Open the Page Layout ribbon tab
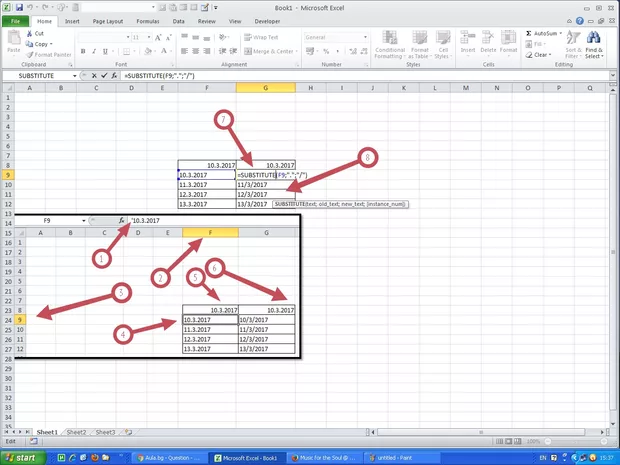620x465 pixels. pyautogui.click(x=108, y=20)
